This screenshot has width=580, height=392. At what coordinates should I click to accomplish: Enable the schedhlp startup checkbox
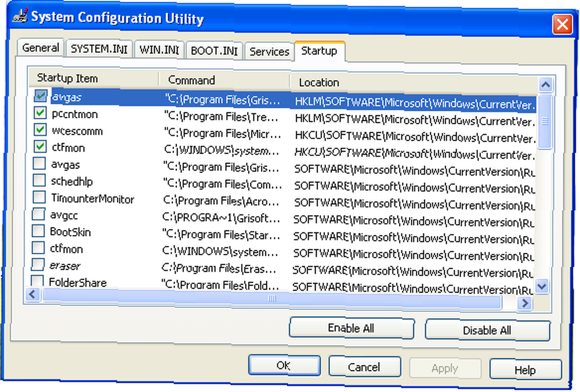(39, 180)
